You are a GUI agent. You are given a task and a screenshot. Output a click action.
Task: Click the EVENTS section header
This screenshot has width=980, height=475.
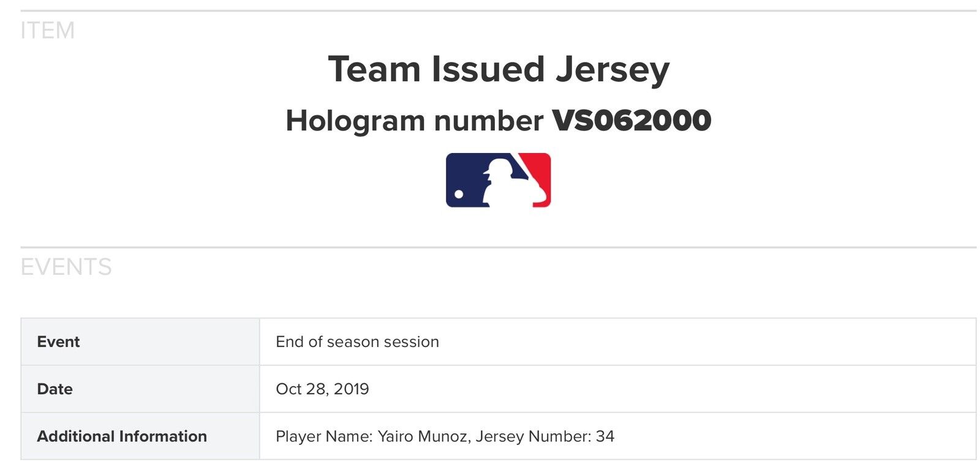(x=66, y=267)
